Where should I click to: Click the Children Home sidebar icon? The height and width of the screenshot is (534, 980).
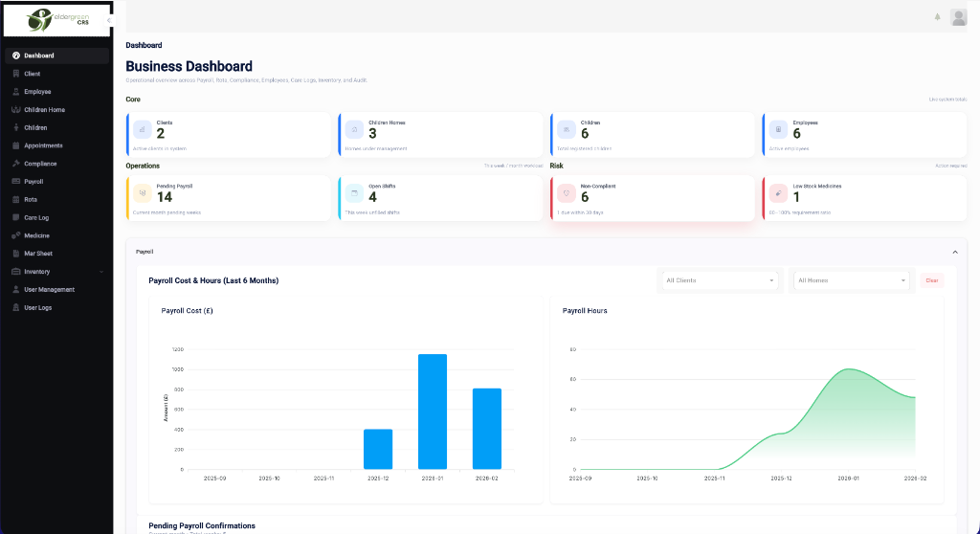click(x=16, y=109)
